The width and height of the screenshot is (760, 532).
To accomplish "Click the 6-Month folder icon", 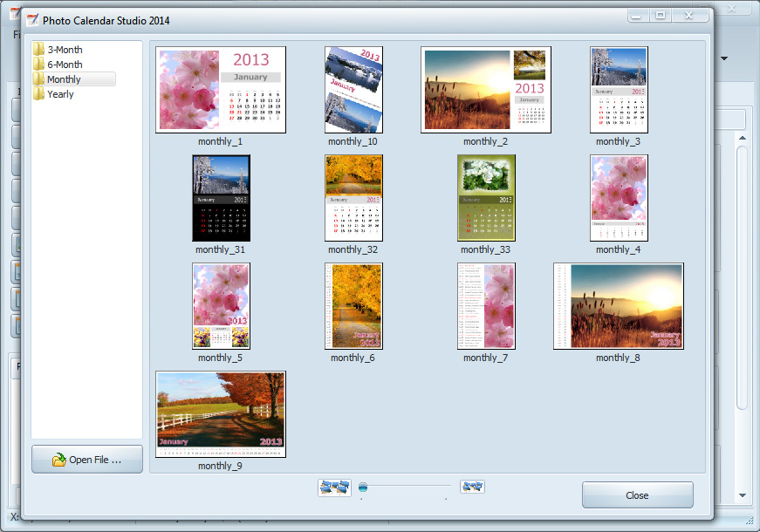I will 38,65.
